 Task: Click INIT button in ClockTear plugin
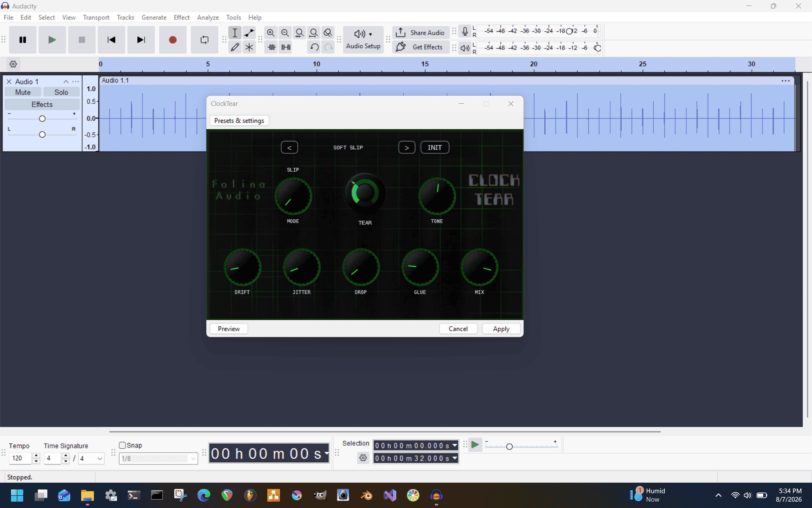coord(435,147)
